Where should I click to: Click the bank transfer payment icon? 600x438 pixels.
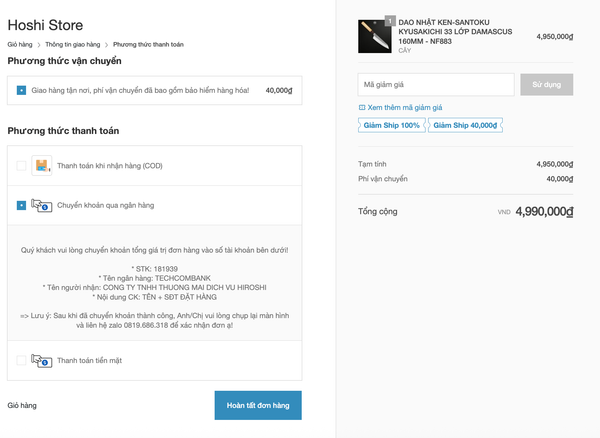click(x=41, y=205)
